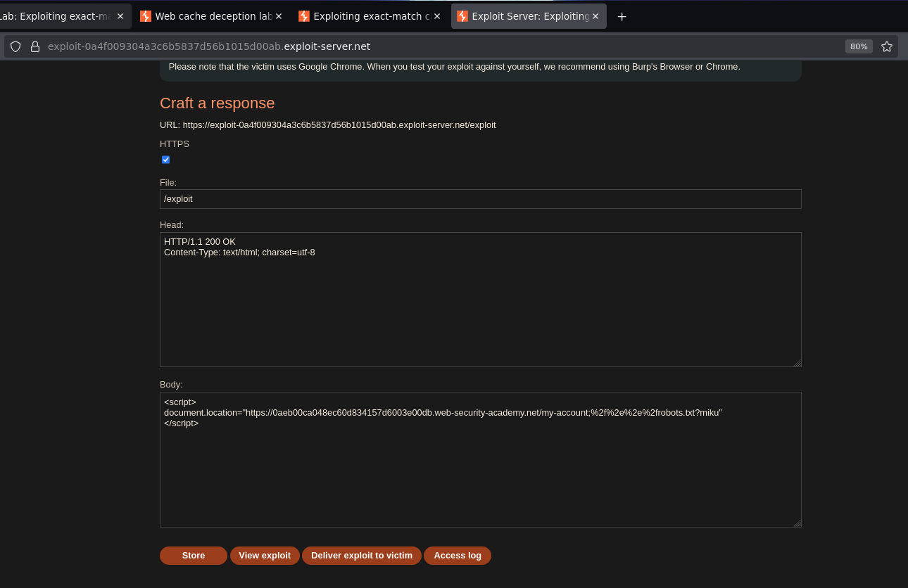The image size is (908, 588).
Task: Close the first Lab: Exploiting tab
Action: click(x=120, y=16)
